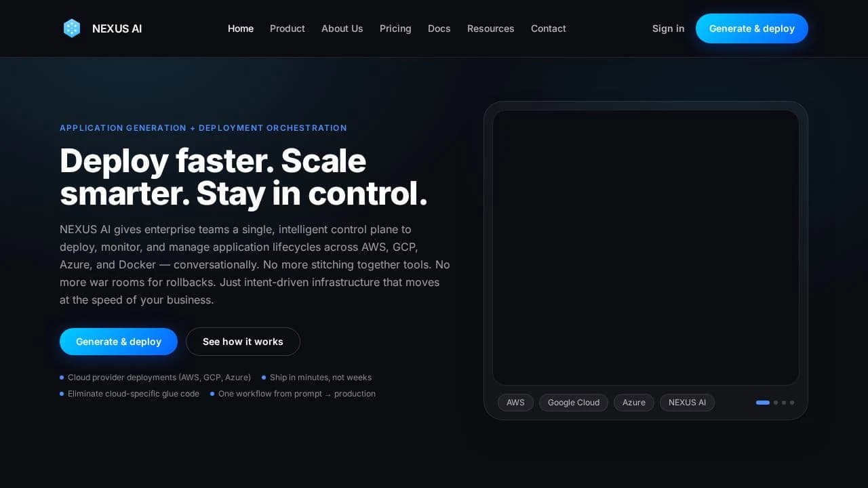The height and width of the screenshot is (488, 868).
Task: Open the About Us page
Action: point(342,28)
